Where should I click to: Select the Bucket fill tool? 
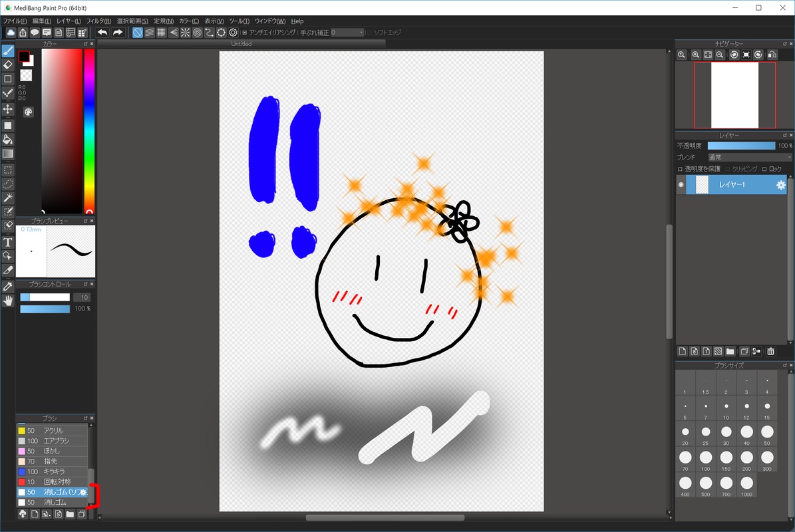(8, 140)
